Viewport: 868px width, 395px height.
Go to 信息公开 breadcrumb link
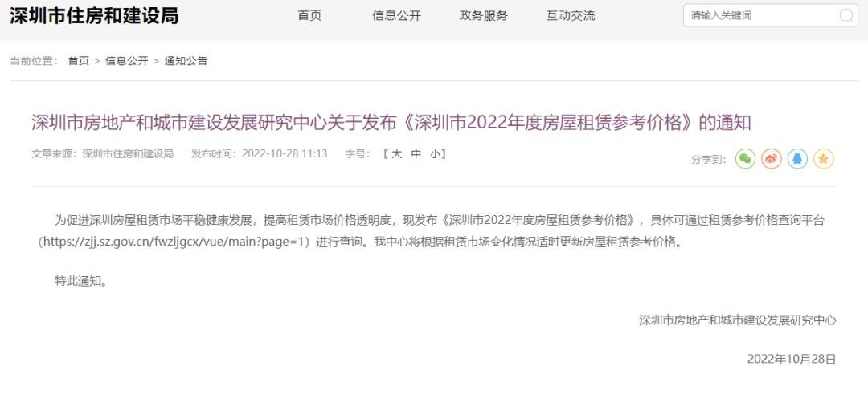coord(127,61)
